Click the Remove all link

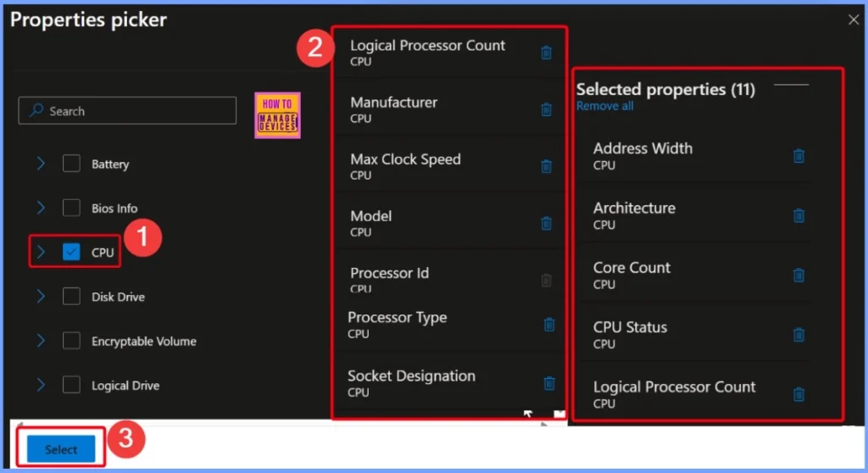pyautogui.click(x=604, y=106)
